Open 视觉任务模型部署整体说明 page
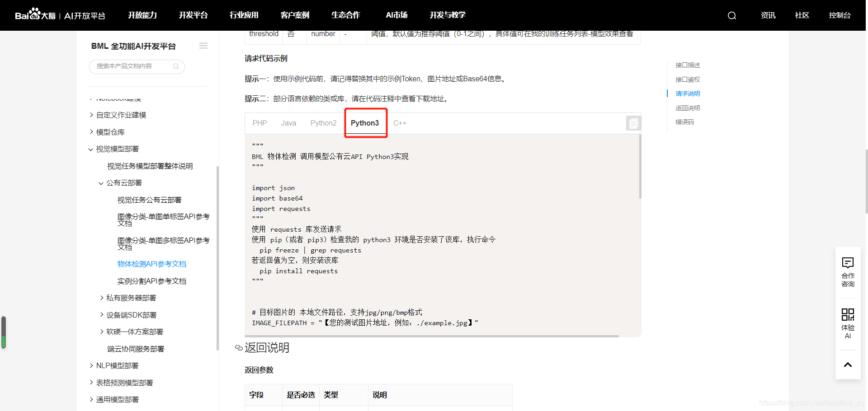This screenshot has width=868, height=411. pos(150,166)
